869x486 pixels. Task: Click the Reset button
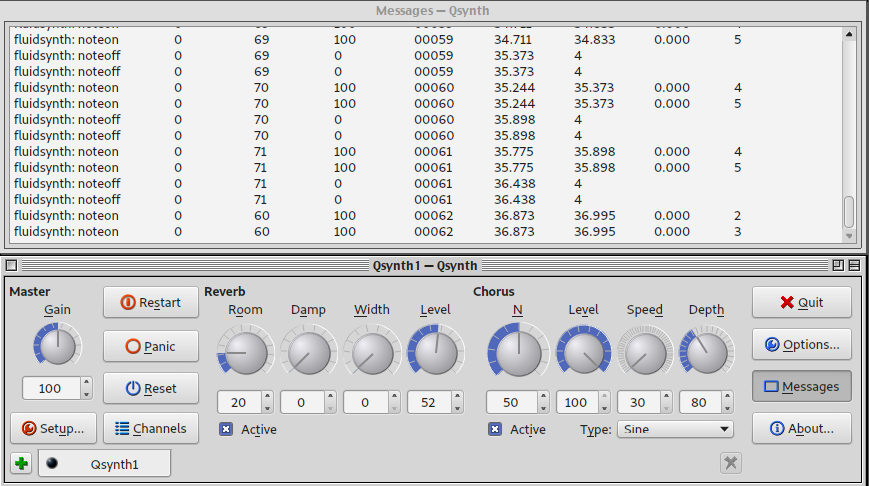[x=151, y=388]
